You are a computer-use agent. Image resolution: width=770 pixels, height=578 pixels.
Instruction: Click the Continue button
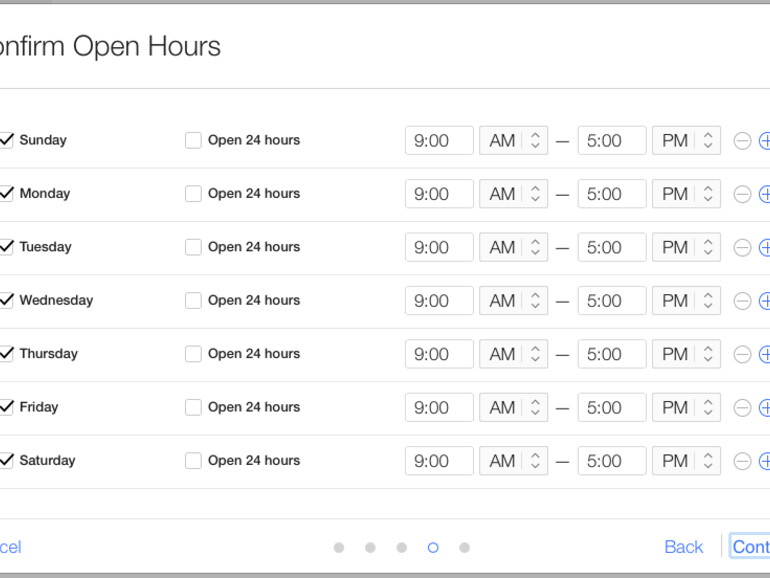[x=751, y=547]
